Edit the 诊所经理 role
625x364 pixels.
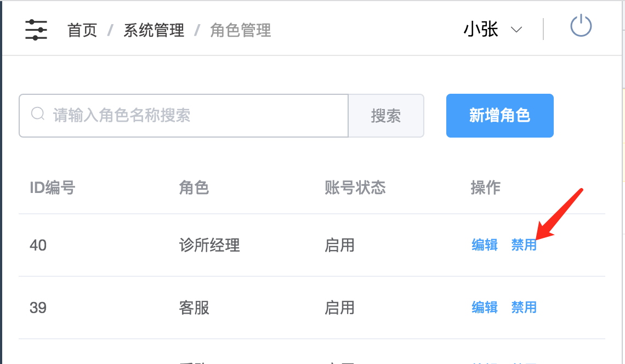click(485, 245)
